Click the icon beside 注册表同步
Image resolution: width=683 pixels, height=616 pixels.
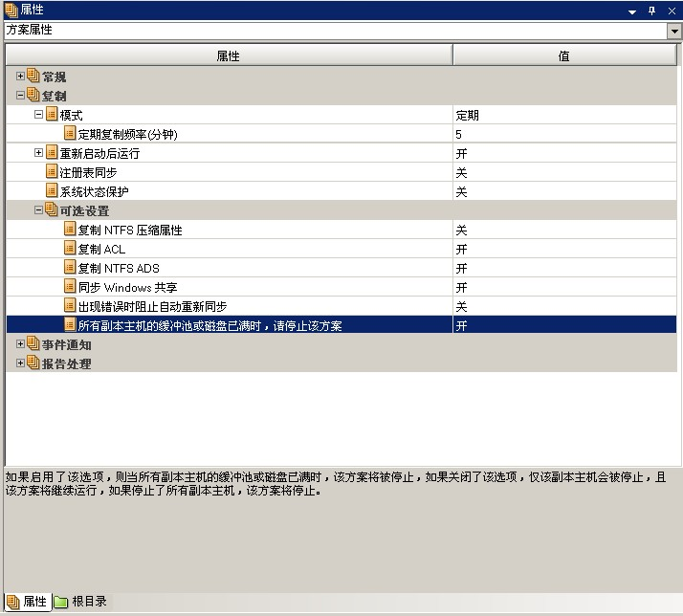pyautogui.click(x=52, y=171)
